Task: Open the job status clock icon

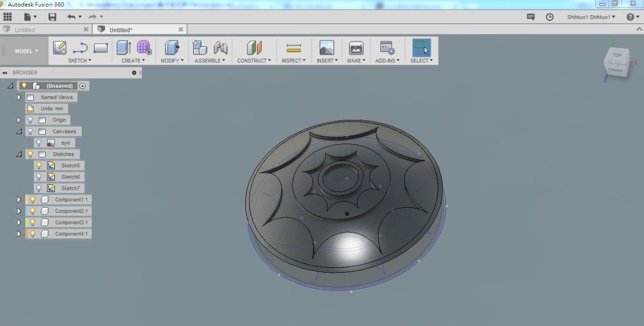Action: (x=549, y=17)
